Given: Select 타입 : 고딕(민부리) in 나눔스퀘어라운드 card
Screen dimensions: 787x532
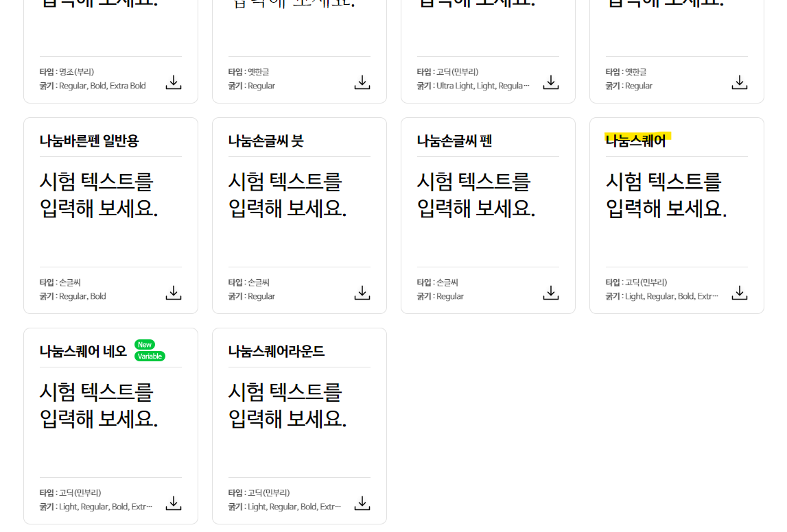Looking at the screenshot, I should tap(259, 493).
